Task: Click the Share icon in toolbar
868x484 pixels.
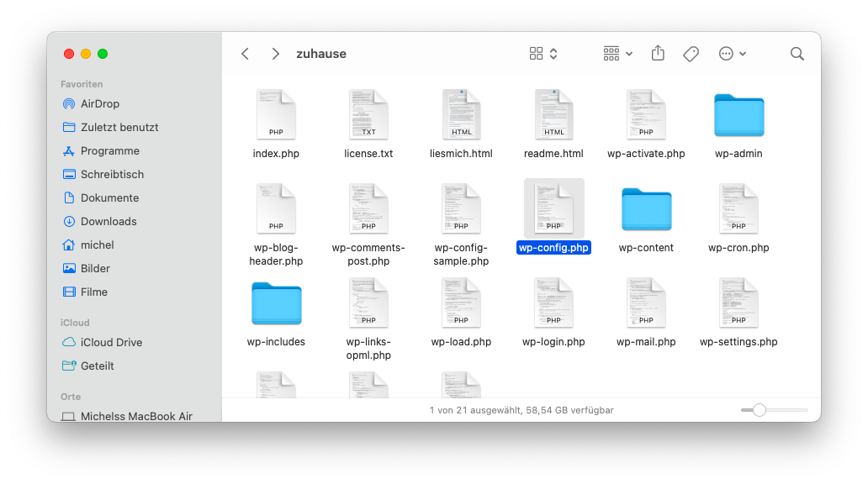Action: pyautogui.click(x=658, y=54)
